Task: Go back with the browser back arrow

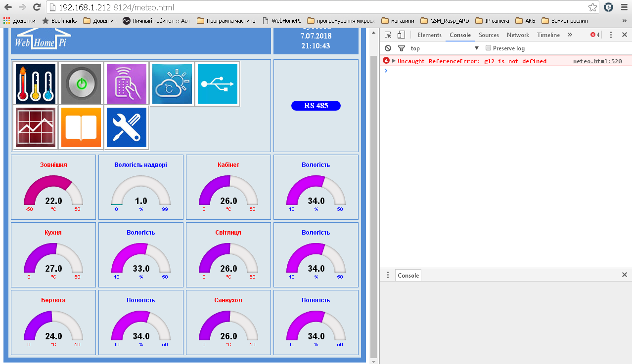Action: pos(8,7)
